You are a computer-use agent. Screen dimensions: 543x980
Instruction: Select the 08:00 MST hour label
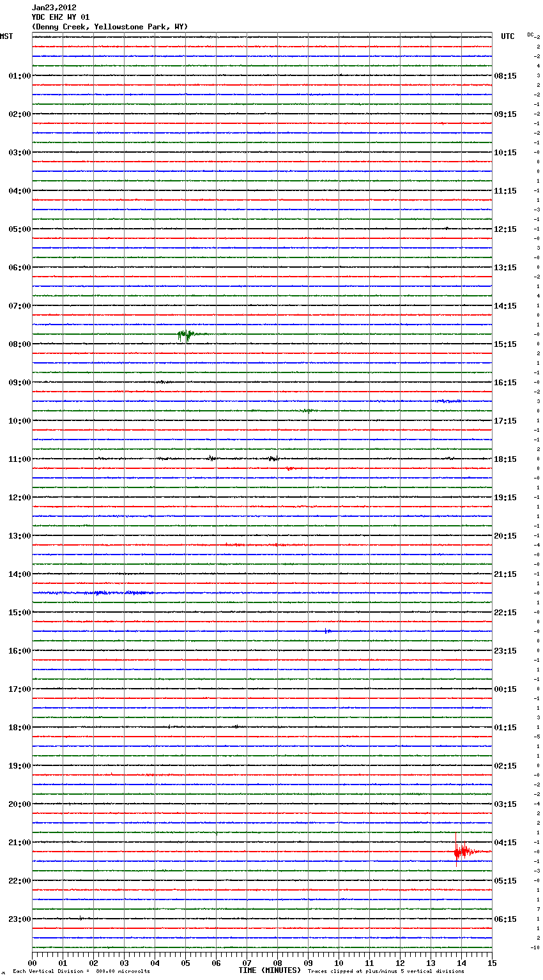tap(20, 344)
